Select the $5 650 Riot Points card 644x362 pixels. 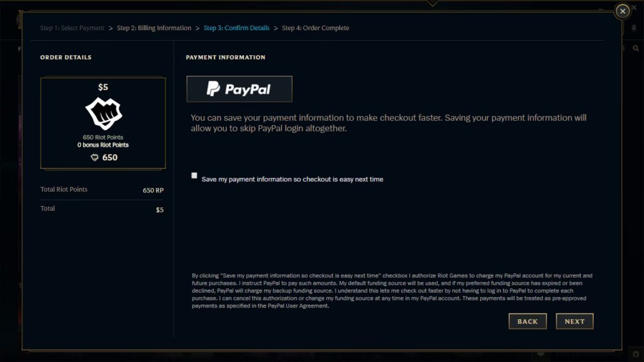pos(103,123)
